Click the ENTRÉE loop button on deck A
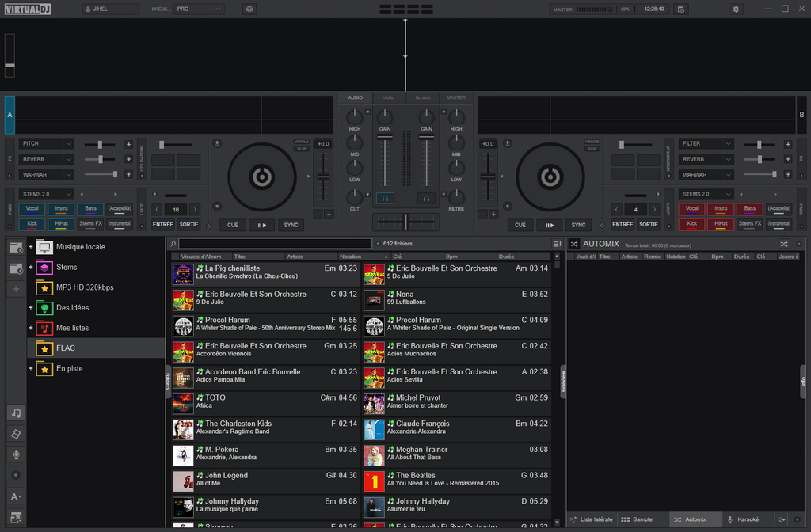This screenshot has width=811, height=532. coord(163,224)
